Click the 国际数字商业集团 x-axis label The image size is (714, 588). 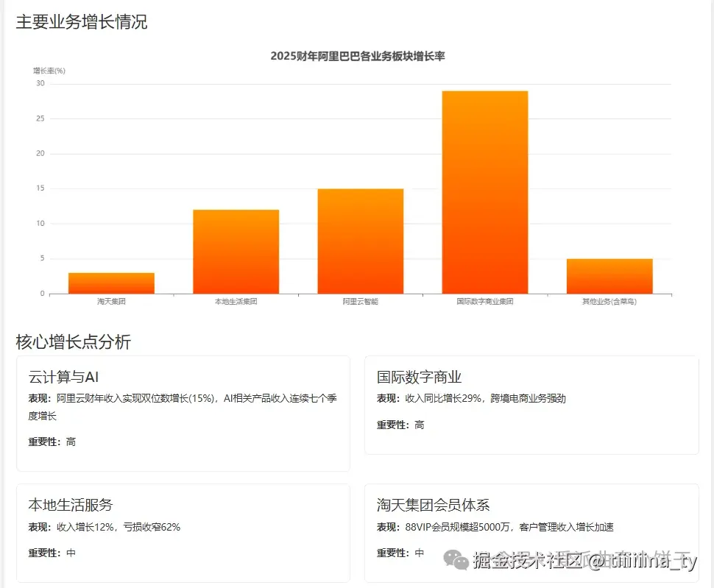tap(484, 301)
